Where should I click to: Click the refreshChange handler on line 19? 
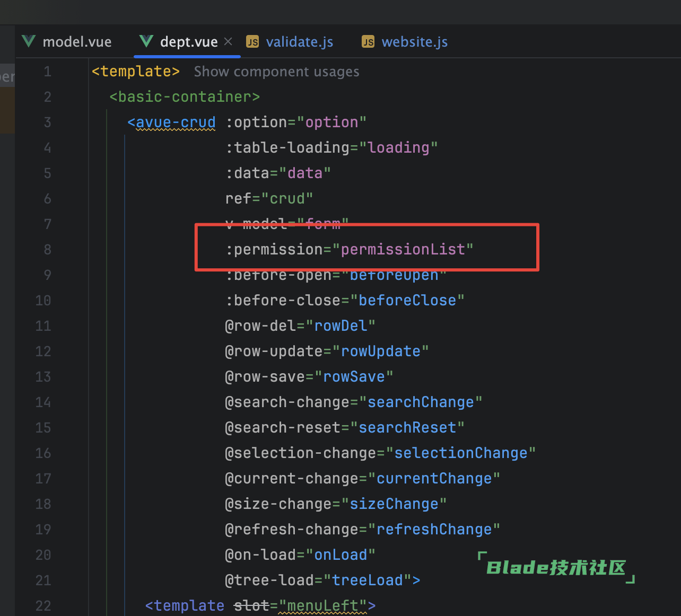pos(434,530)
